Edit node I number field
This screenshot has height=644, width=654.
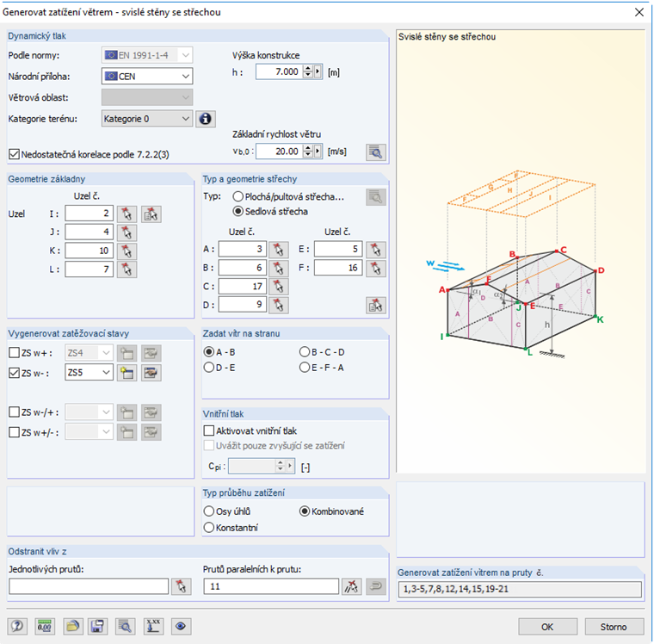coord(89,214)
